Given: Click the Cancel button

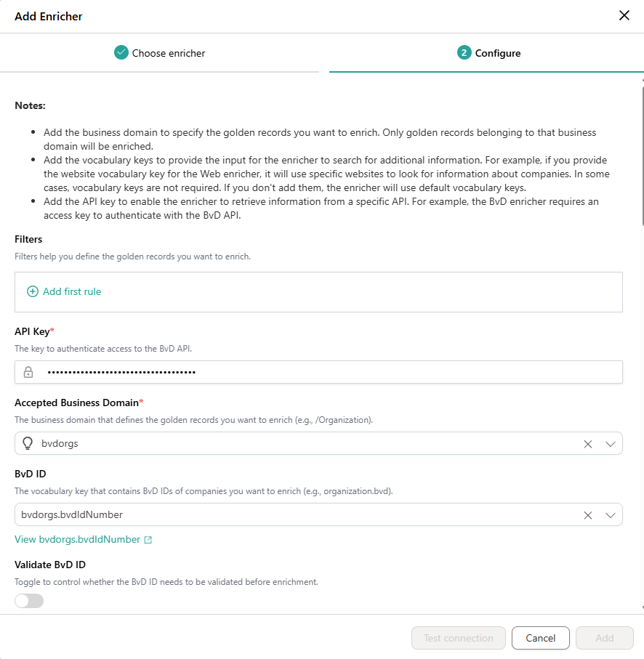Looking at the screenshot, I should pos(540,638).
